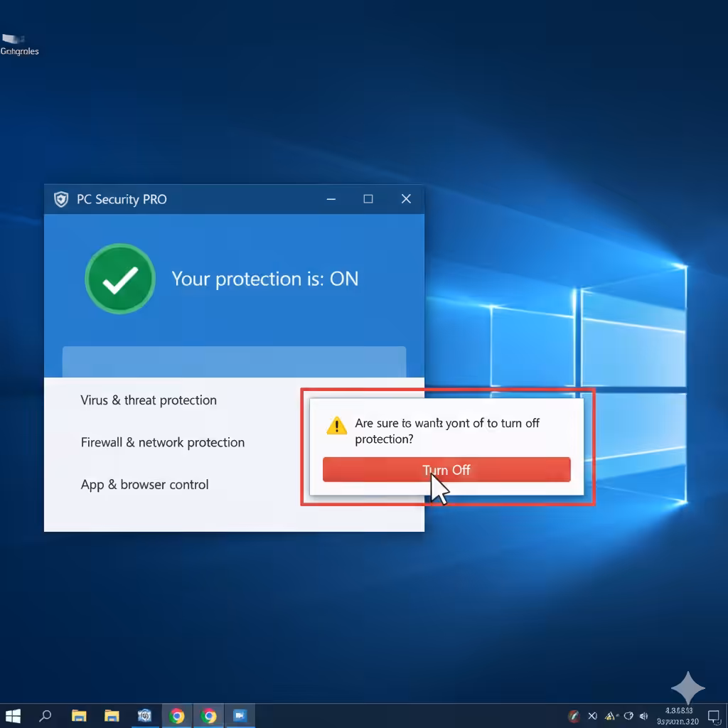This screenshot has height=728, width=728.
Task: Close the PC Security PRO window
Action: click(406, 199)
